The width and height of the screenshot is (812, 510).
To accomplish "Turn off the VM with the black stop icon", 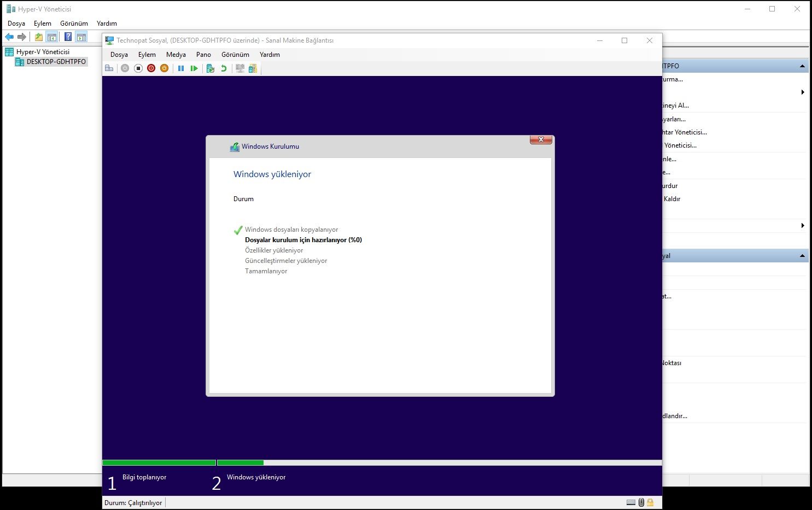I will click(x=138, y=68).
